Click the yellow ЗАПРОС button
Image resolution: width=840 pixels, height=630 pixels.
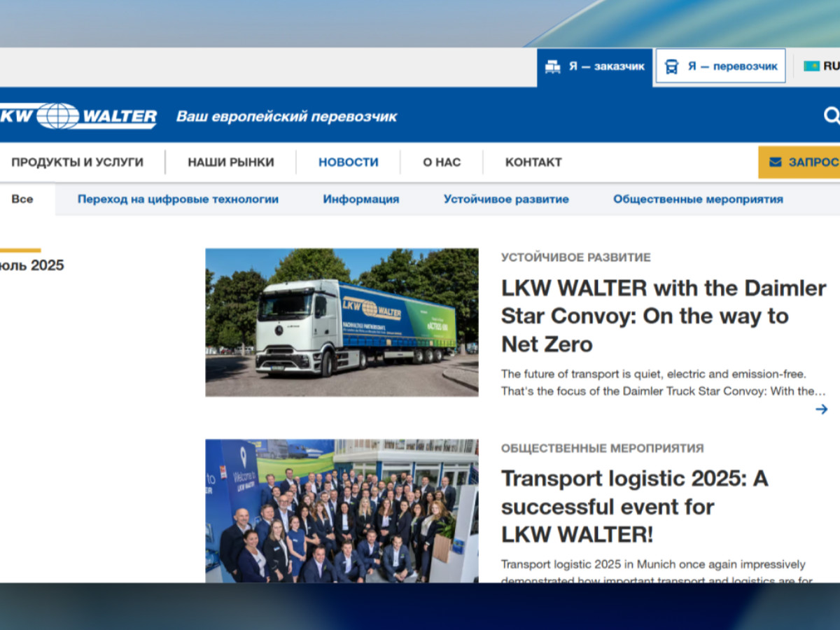pyautogui.click(x=799, y=162)
